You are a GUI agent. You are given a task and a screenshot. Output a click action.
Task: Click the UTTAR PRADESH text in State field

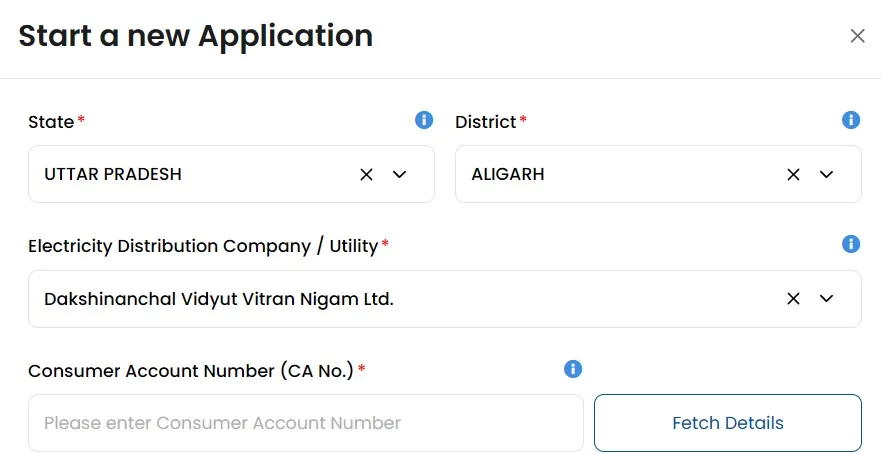[113, 174]
